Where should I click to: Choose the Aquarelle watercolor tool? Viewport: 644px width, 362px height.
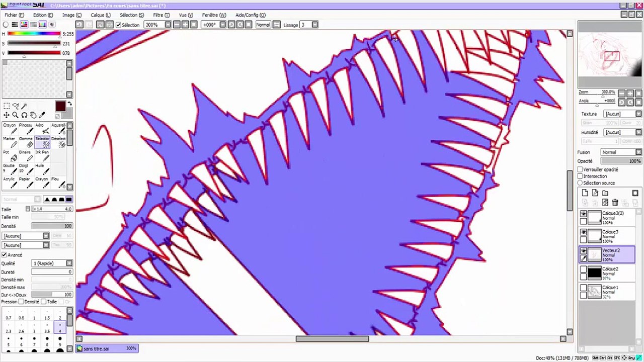coord(58,128)
